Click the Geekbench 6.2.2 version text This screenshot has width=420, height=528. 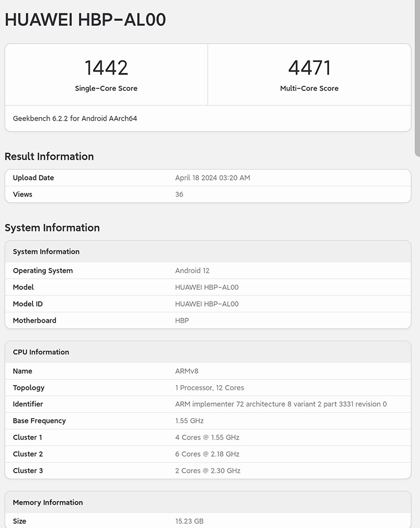(x=75, y=119)
